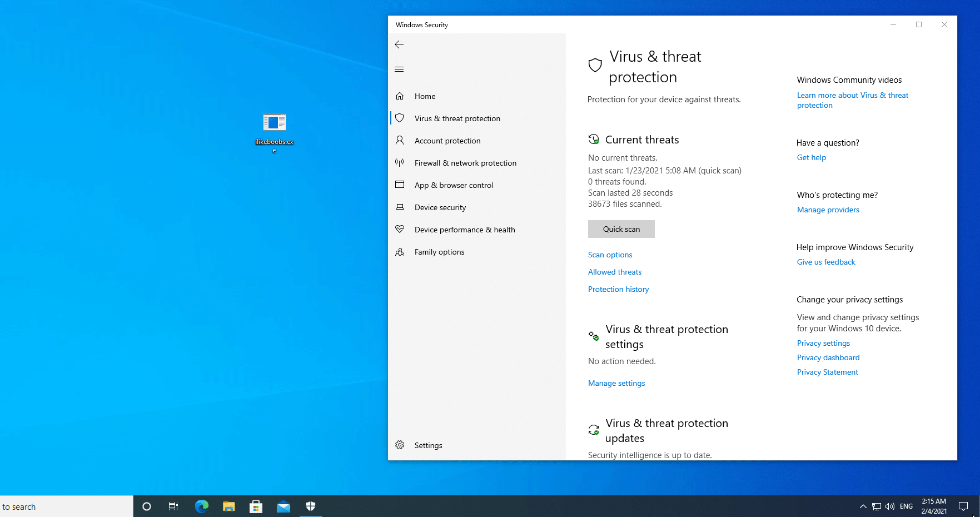Click the Device security laptop icon

tap(400, 207)
